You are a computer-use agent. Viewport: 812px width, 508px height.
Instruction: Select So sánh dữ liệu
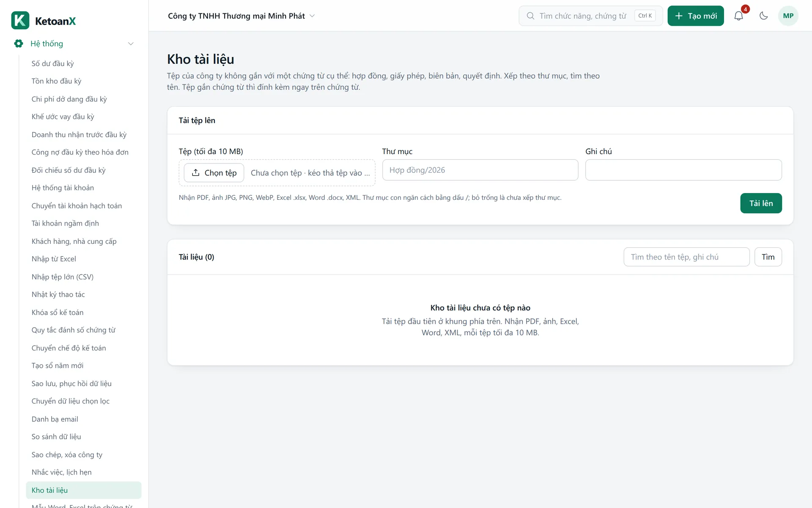84,437
